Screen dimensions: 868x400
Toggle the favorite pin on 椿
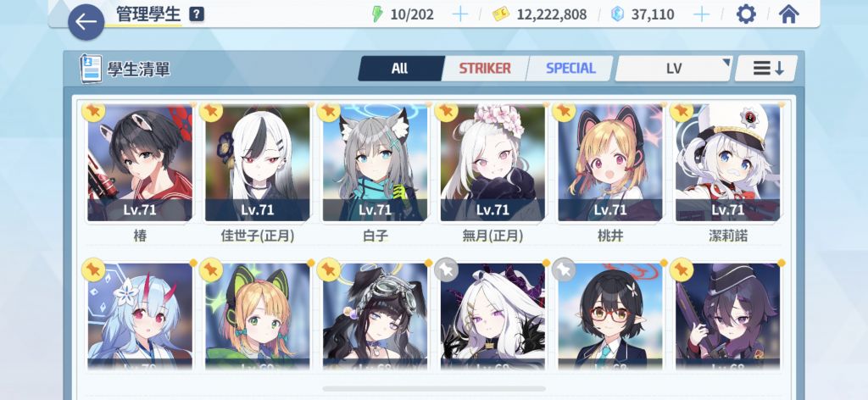coord(93,111)
